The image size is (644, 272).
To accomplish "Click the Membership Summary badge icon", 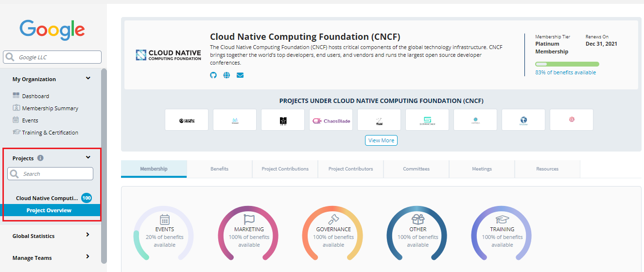I will 16,108.
